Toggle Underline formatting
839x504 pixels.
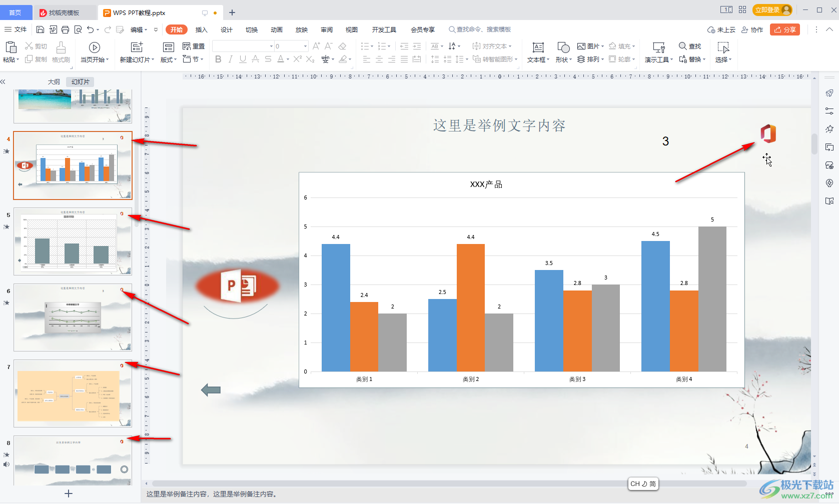(243, 59)
